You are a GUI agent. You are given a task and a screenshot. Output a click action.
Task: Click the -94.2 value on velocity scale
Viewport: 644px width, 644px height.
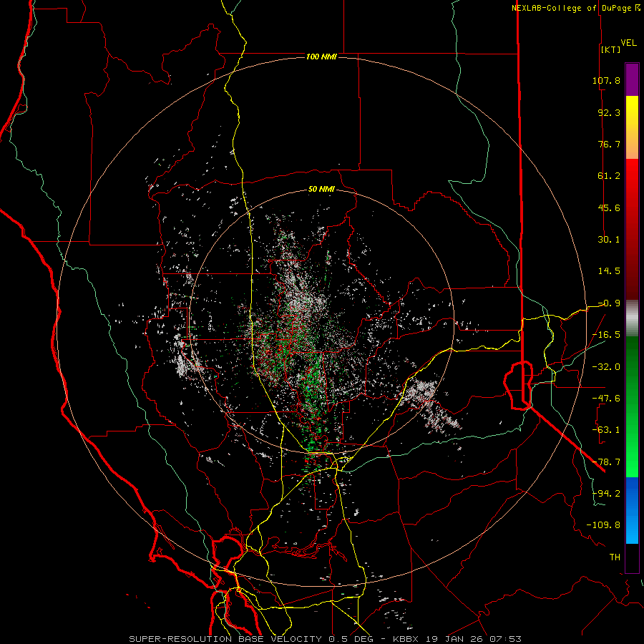(606, 494)
